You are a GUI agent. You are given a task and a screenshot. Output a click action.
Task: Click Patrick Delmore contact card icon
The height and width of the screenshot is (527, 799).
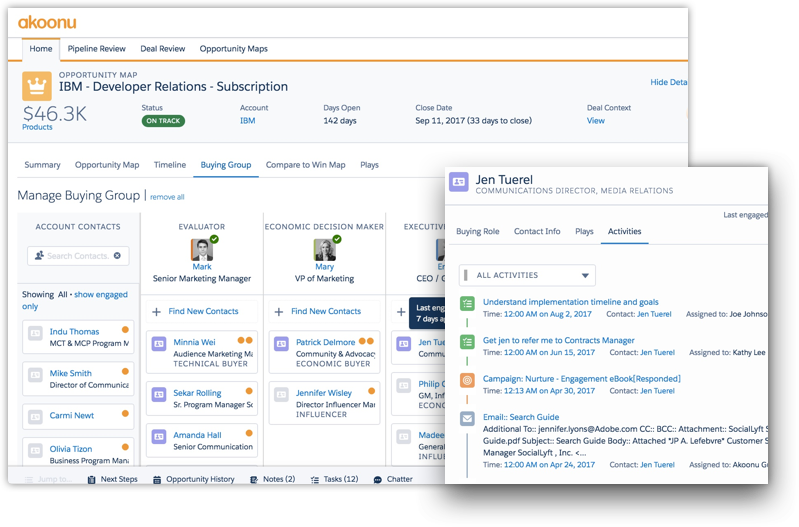tap(281, 344)
